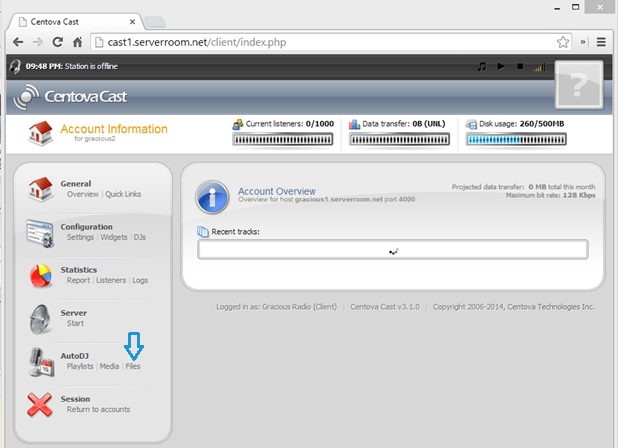The image size is (619, 448).
Task: Click the Disk usage progress bar
Action: 516,139
